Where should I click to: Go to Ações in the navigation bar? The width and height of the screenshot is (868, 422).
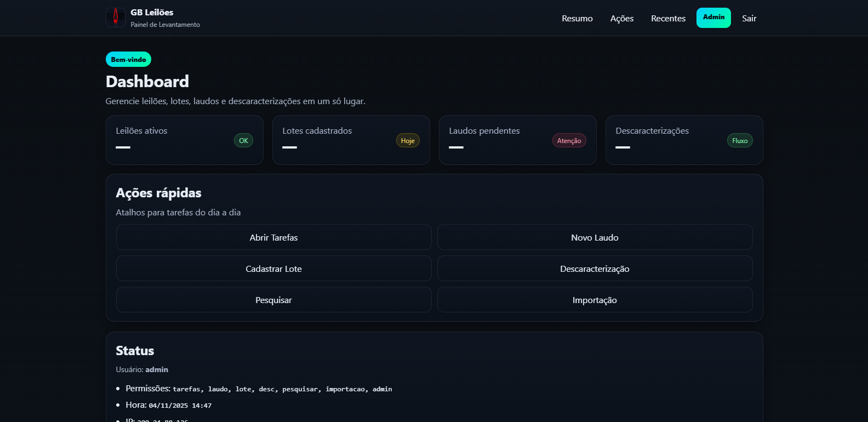click(x=621, y=18)
